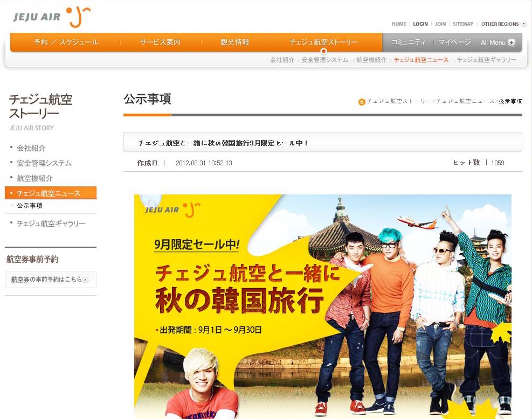Screen dimensions: 532x419
Task: Open the チェジュ航空ストーリー top menu
Action: pyautogui.click(x=324, y=43)
